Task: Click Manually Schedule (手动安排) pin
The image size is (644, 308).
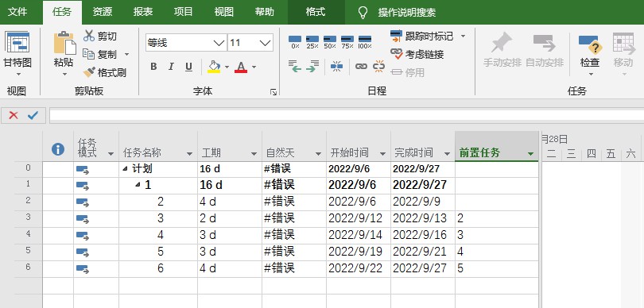Action: pos(502,50)
